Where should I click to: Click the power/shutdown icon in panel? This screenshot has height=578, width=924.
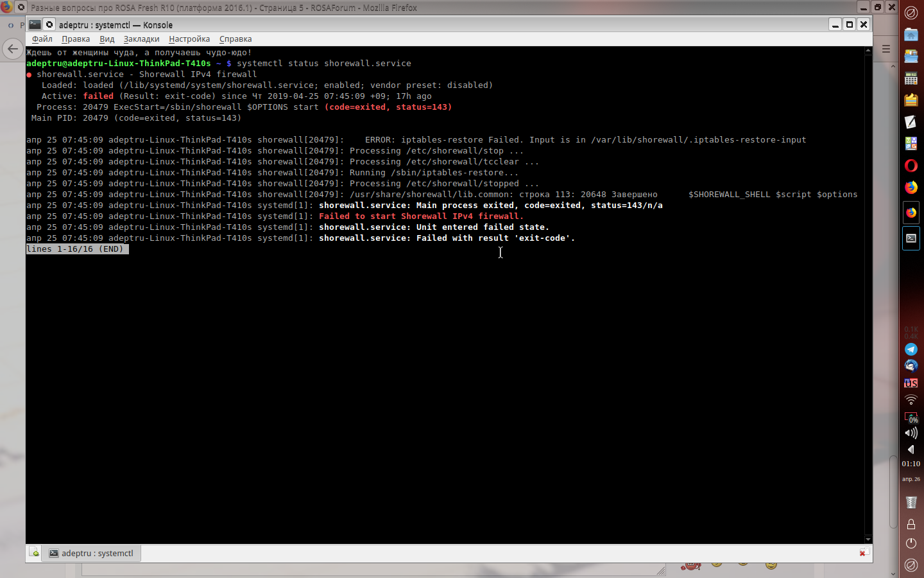point(911,543)
